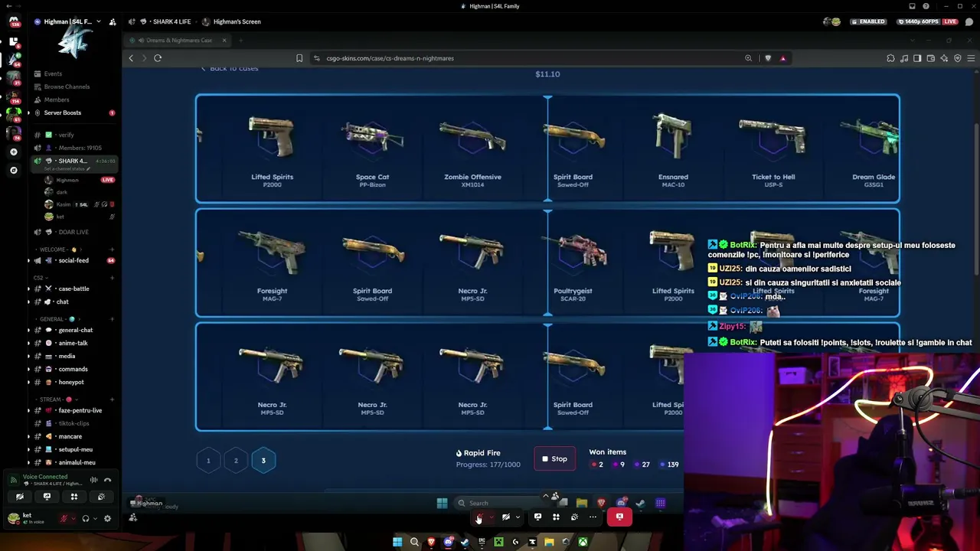980x551 pixels.
Task: Stop the Rapid Fire case opening
Action: 554,459
